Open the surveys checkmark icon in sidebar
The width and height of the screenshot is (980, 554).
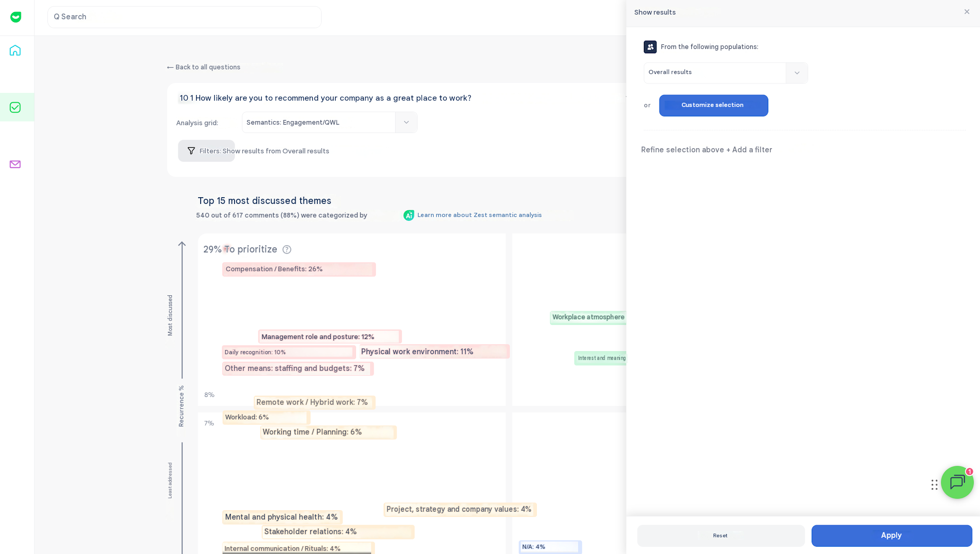15,107
